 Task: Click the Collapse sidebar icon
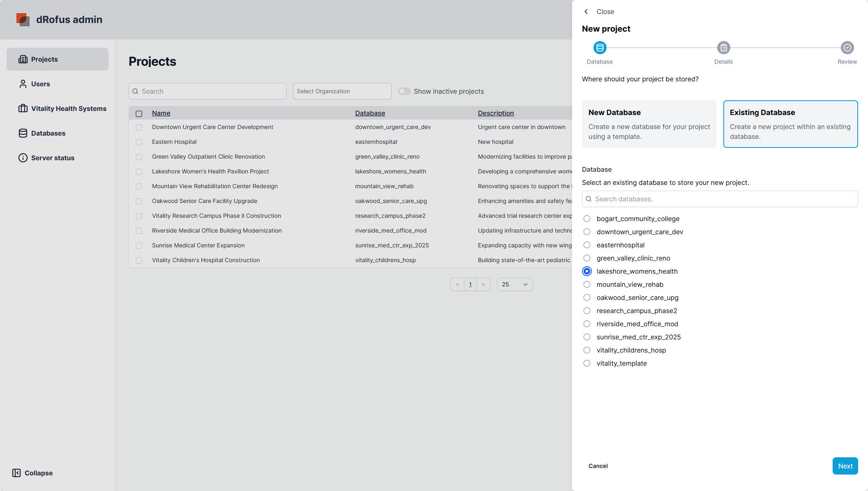16,473
